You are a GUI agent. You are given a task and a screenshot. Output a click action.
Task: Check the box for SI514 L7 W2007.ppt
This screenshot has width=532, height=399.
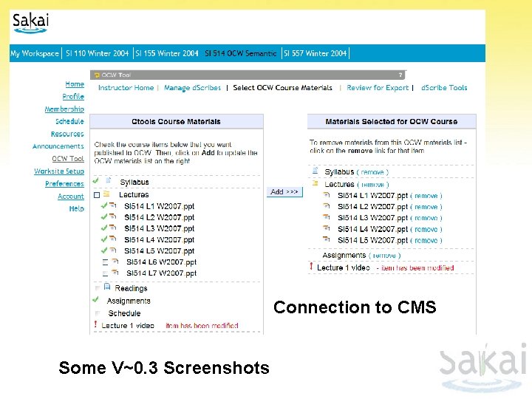click(x=105, y=273)
